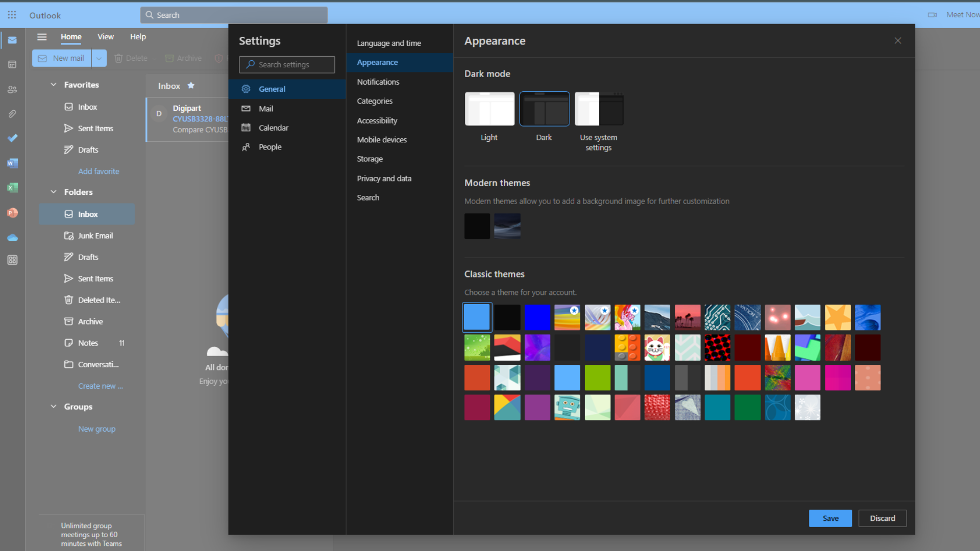Open Digipart email message

point(187,119)
